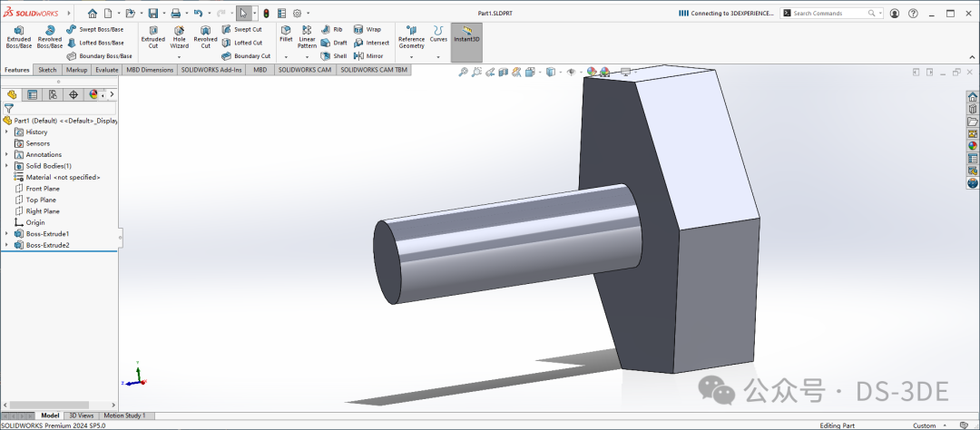Click Zoom to Fit in view toolbar
Screen dimensions: 980x430
pyautogui.click(x=463, y=73)
